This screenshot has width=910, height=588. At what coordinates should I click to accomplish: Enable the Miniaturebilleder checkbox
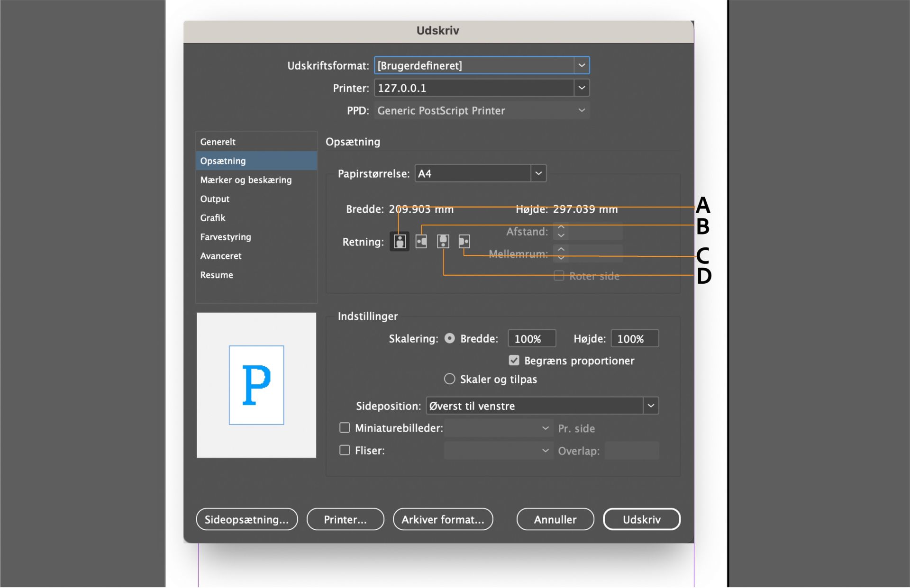click(x=345, y=428)
